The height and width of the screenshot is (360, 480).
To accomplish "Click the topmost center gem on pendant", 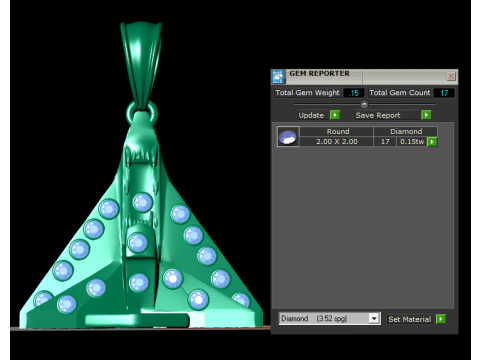I will 143,202.
